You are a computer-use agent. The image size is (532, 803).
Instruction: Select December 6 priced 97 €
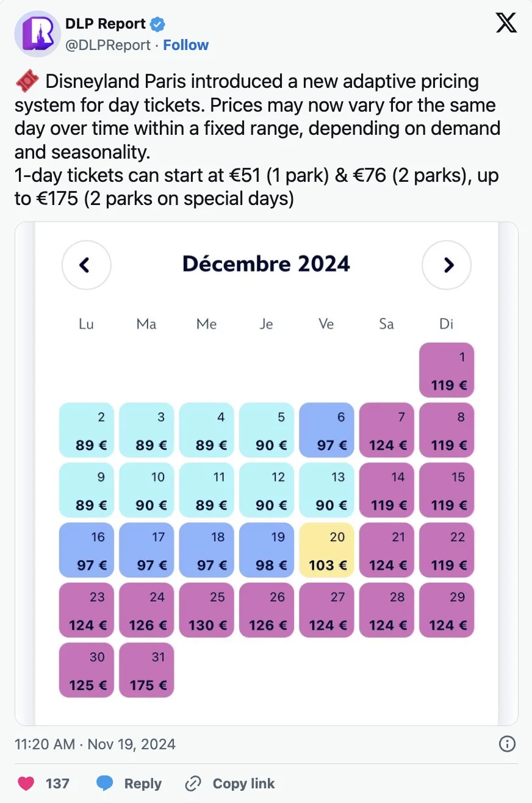[326, 430]
